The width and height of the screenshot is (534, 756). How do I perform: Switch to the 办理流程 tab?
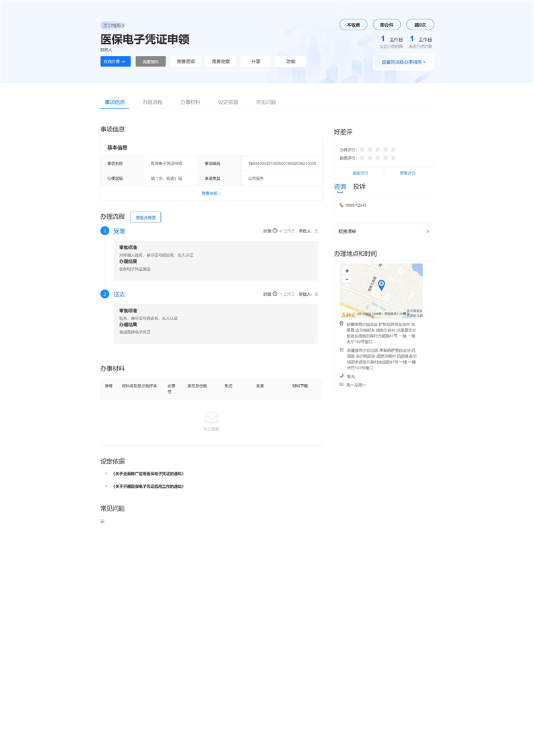coord(152,102)
